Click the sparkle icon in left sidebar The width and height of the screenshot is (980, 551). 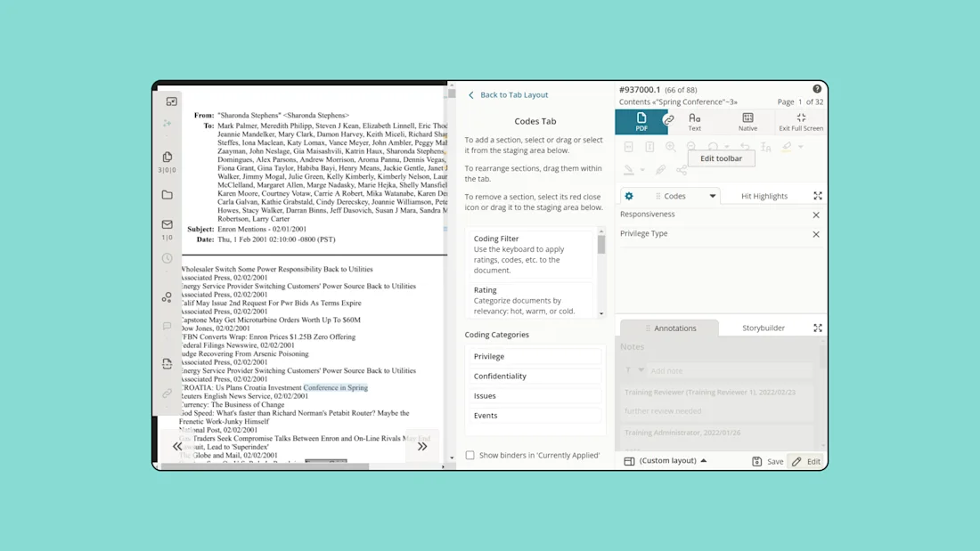pyautogui.click(x=167, y=123)
